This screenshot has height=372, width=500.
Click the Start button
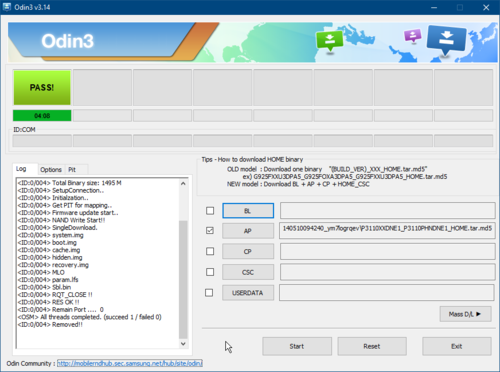click(297, 346)
